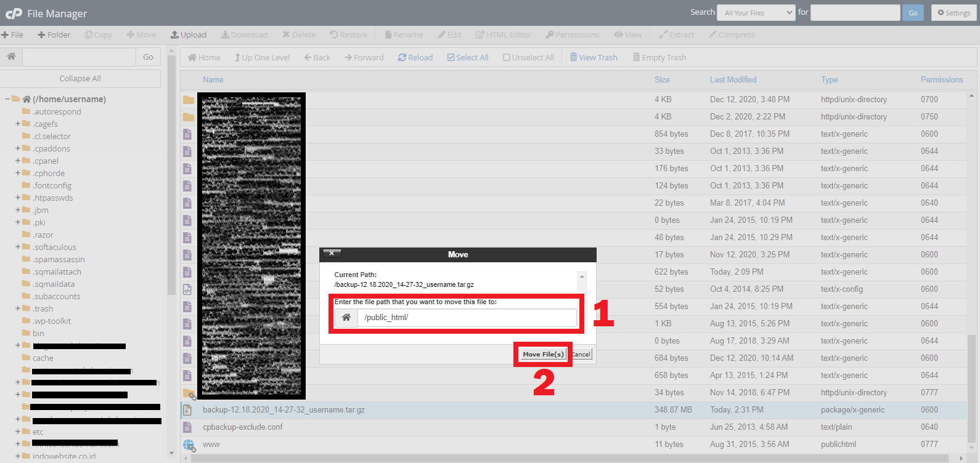Cancel the Move dialog
The image size is (980, 463).
[581, 354]
